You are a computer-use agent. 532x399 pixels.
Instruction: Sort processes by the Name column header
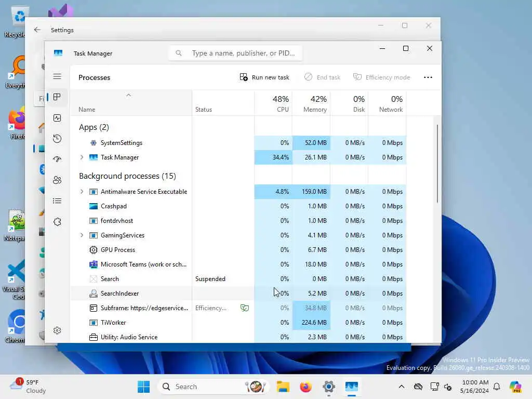(131, 103)
